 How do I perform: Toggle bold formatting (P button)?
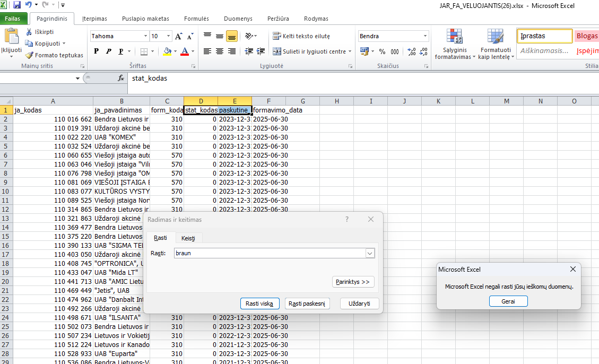[x=96, y=51]
